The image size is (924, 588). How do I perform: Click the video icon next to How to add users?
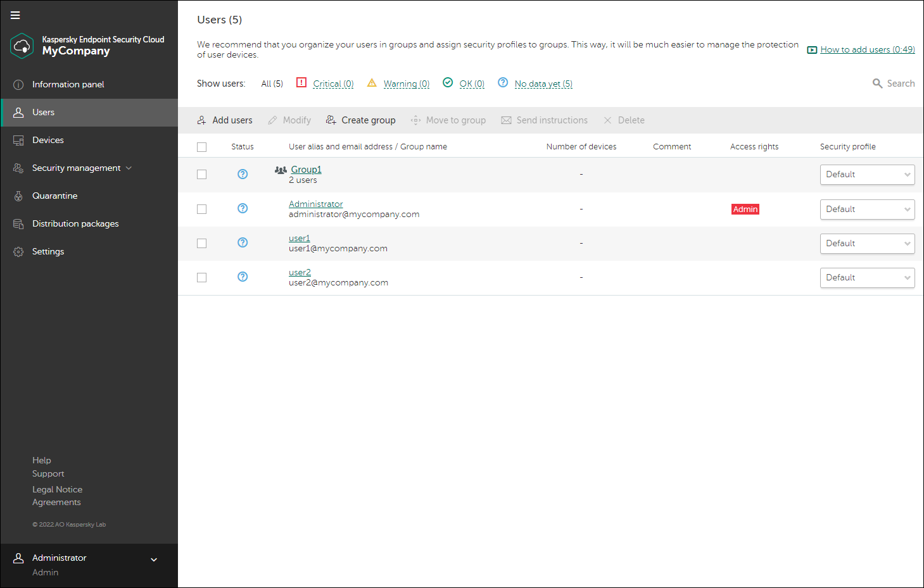(x=812, y=49)
